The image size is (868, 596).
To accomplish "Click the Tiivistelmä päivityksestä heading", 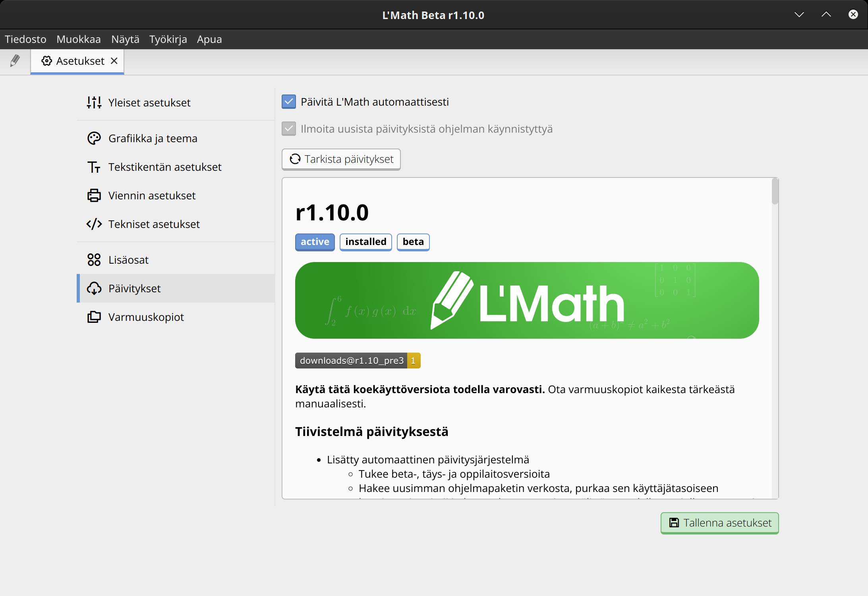I will tap(372, 432).
